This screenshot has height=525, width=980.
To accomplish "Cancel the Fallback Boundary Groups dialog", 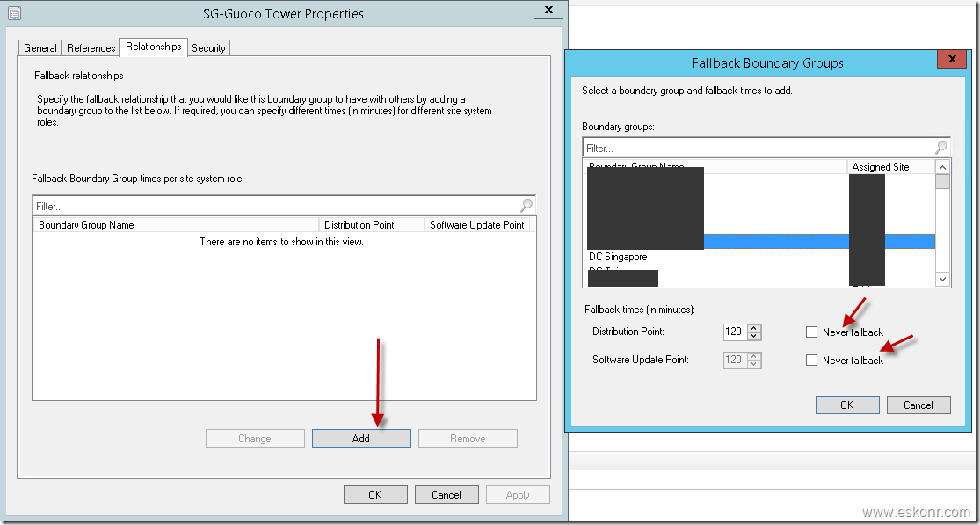I will coord(918,405).
